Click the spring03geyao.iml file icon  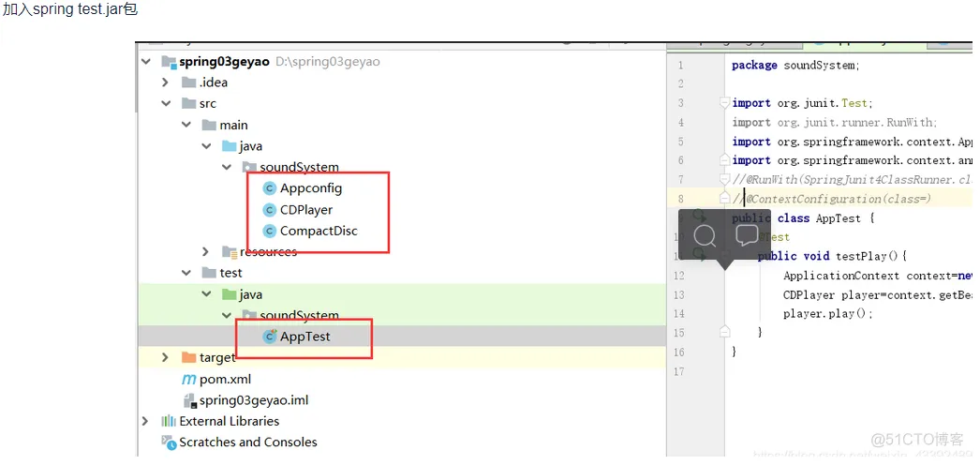point(188,400)
